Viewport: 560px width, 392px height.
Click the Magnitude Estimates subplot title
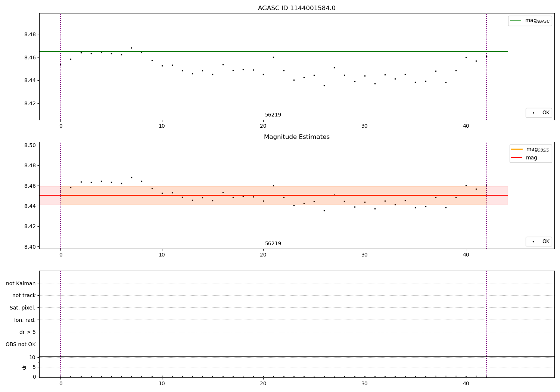pyautogui.click(x=296, y=137)
